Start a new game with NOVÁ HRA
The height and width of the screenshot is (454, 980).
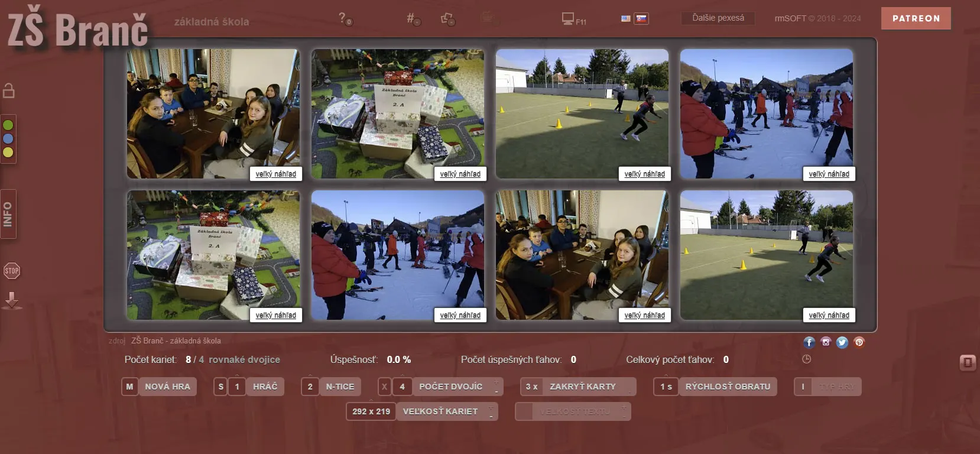pyautogui.click(x=167, y=387)
